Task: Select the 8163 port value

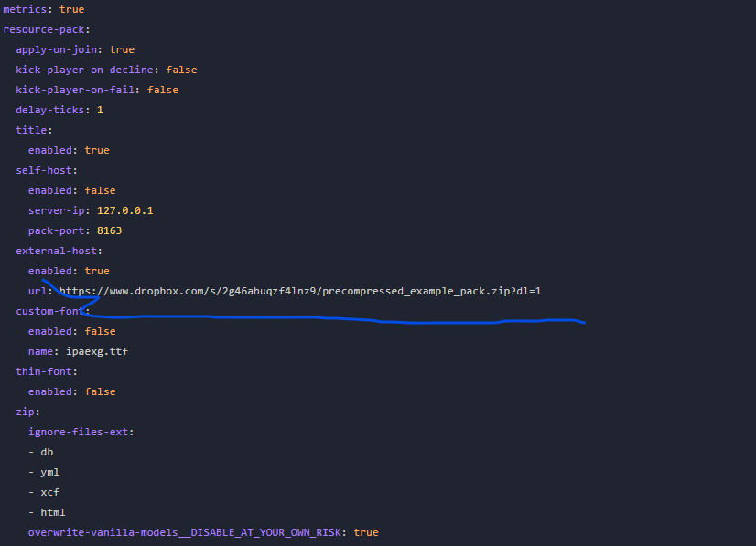Action: tap(110, 230)
